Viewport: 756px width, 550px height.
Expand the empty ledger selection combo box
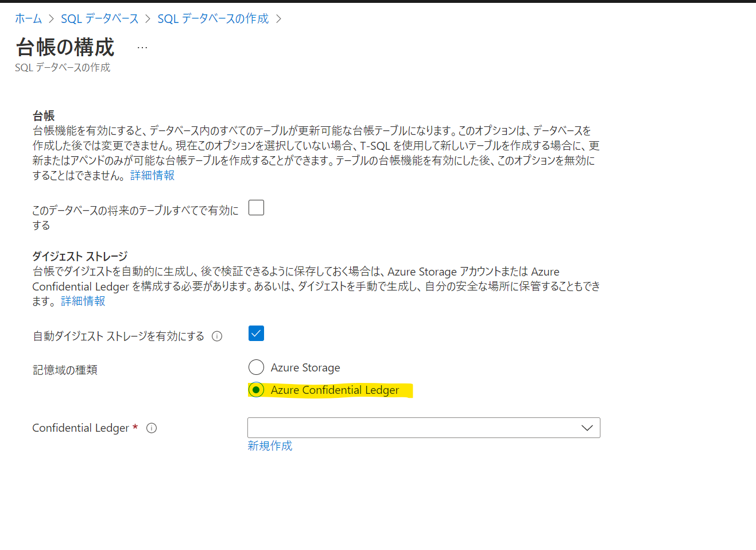click(x=424, y=428)
